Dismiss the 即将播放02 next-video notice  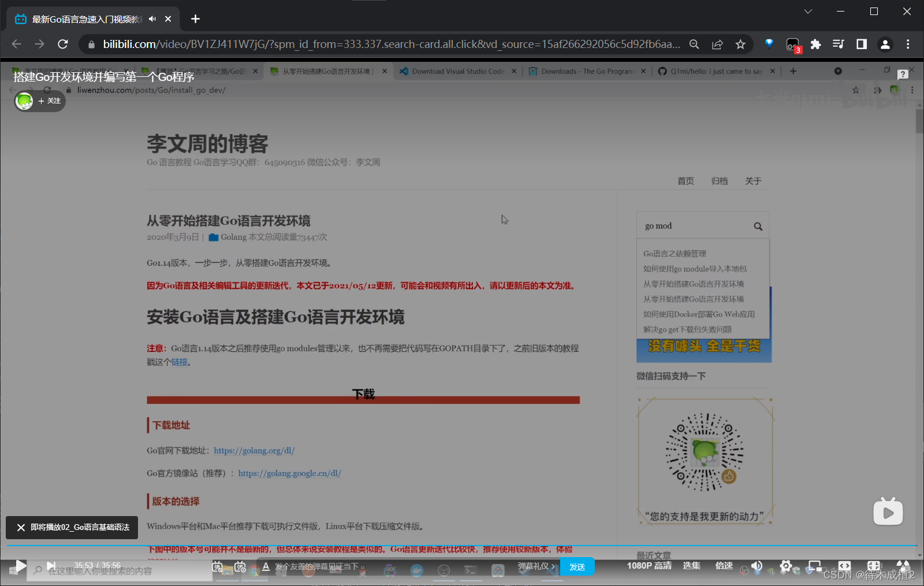(21, 528)
